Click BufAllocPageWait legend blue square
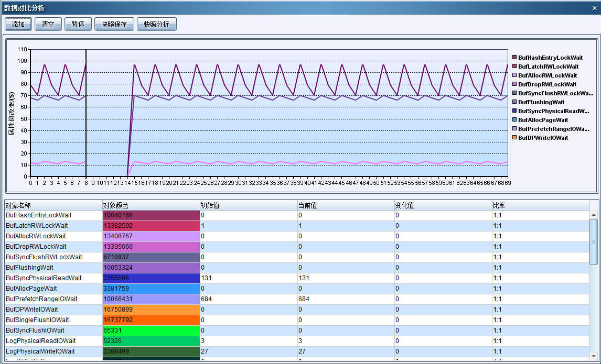 coord(514,120)
